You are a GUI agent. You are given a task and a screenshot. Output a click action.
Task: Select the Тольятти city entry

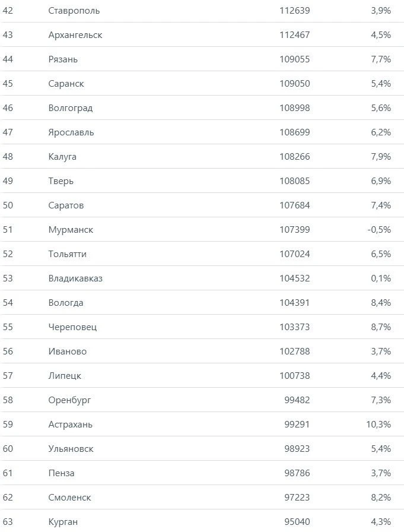(x=68, y=254)
